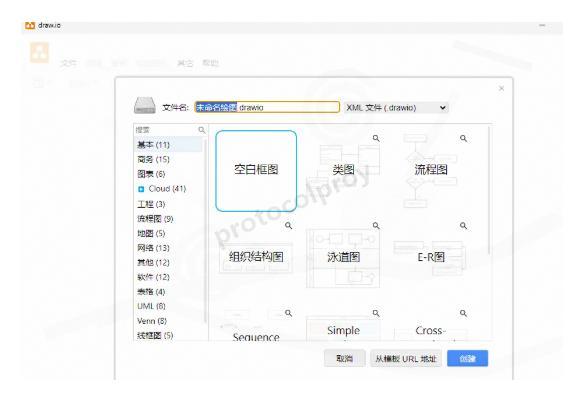The width and height of the screenshot is (584, 403).
Task: Click the template grid vertical scrollbar
Action: [x=489, y=190]
